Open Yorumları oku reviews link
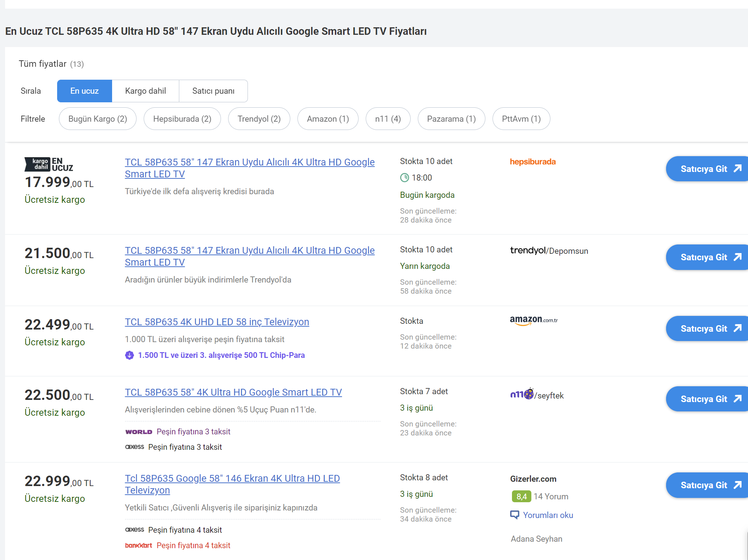Viewport: 748px width, 560px height. [548, 515]
